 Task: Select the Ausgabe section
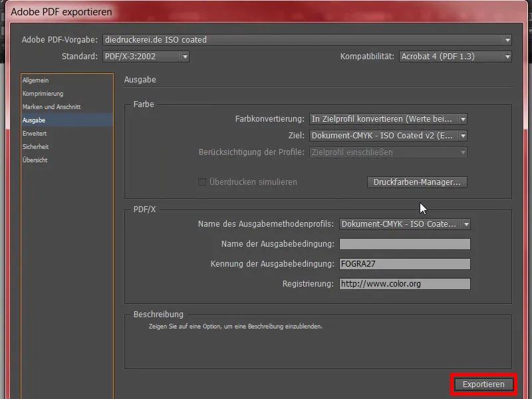(67, 120)
